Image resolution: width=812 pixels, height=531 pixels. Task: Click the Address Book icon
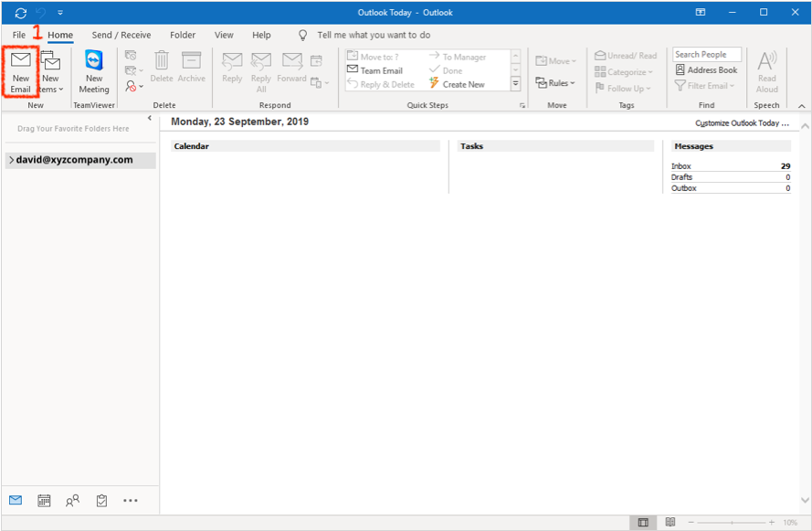(x=706, y=70)
